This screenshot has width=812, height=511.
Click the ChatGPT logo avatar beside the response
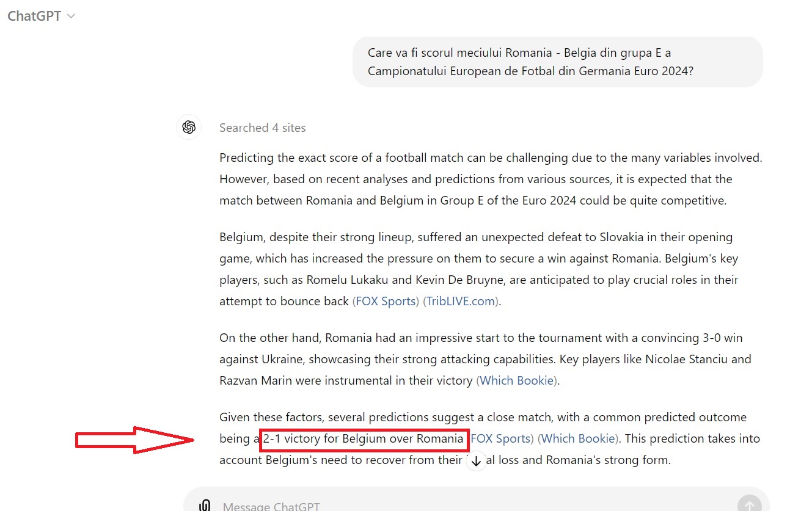point(189,127)
